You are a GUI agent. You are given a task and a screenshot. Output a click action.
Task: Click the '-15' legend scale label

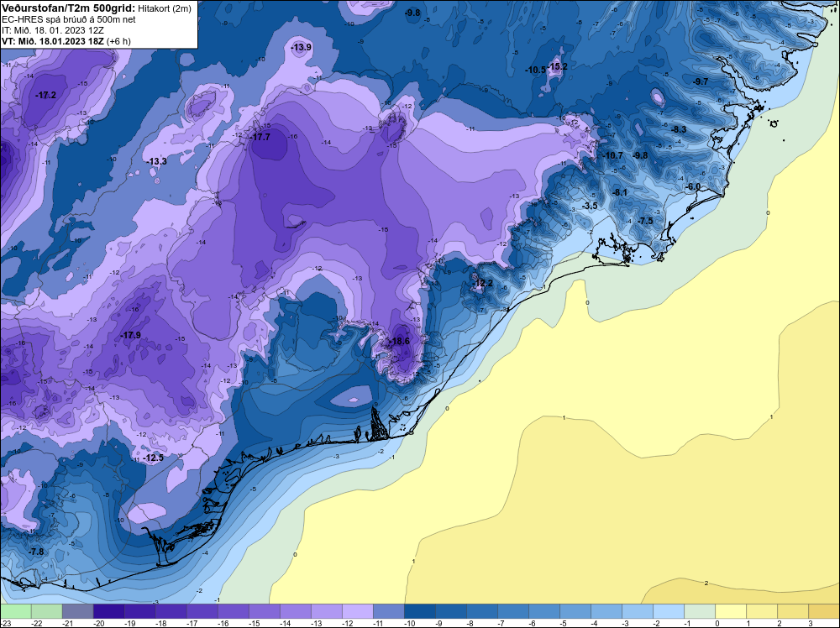coord(253,623)
